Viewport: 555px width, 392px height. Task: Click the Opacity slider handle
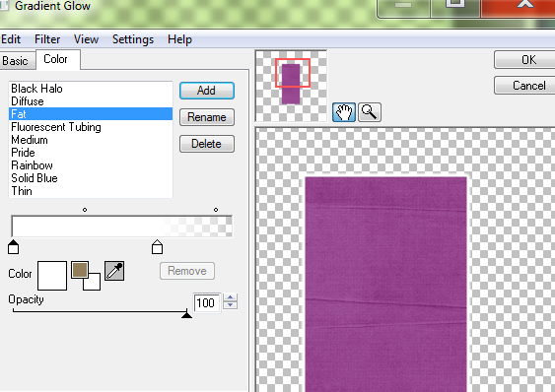186,314
